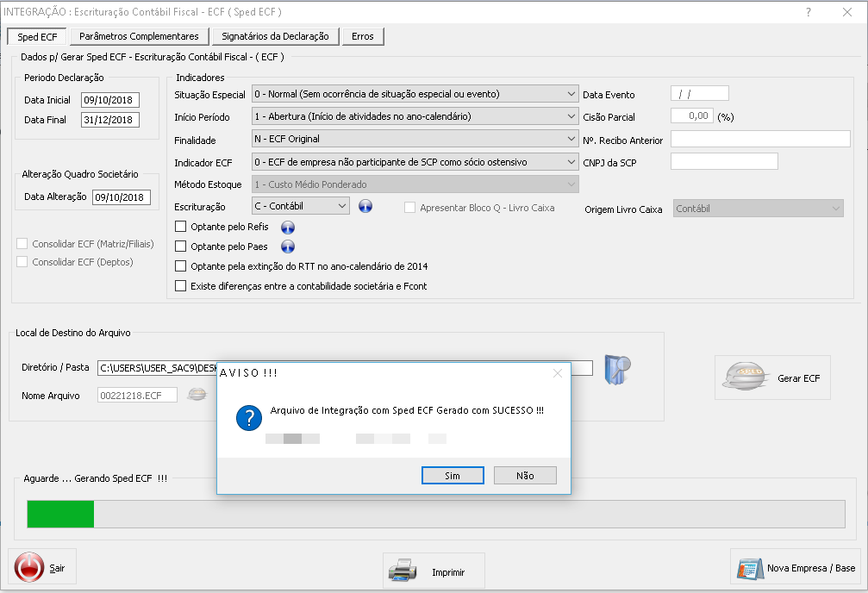Check Optante pela extinção do RTT option

coord(181,266)
